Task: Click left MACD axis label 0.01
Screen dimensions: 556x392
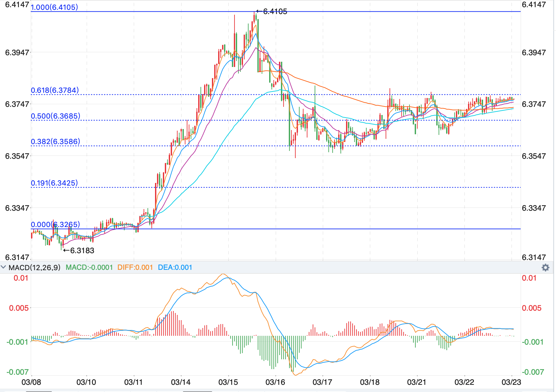Action: point(21,278)
